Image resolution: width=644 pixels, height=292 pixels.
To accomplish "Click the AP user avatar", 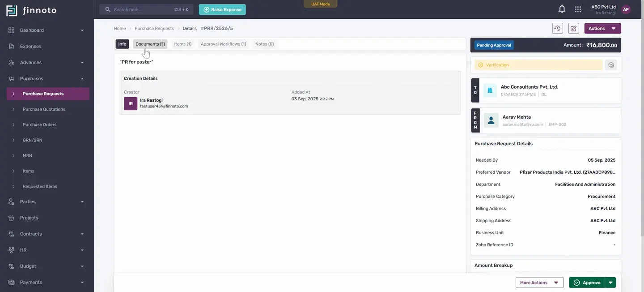I will click(x=626, y=9).
